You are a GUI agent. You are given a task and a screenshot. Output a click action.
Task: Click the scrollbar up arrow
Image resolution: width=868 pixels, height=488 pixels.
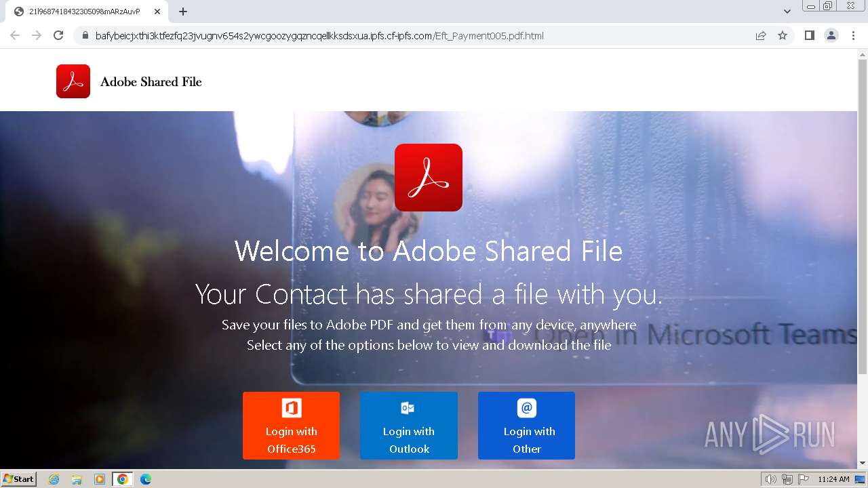(863, 54)
